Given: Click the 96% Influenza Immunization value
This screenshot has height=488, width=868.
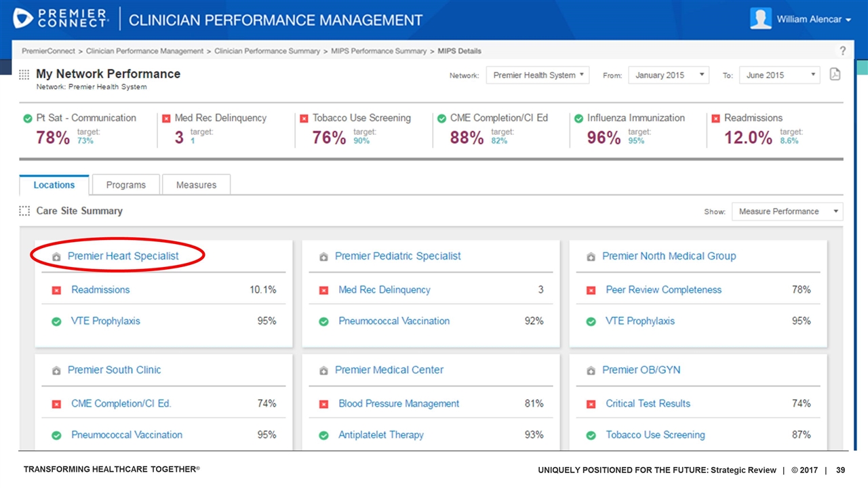Looking at the screenshot, I should (604, 138).
